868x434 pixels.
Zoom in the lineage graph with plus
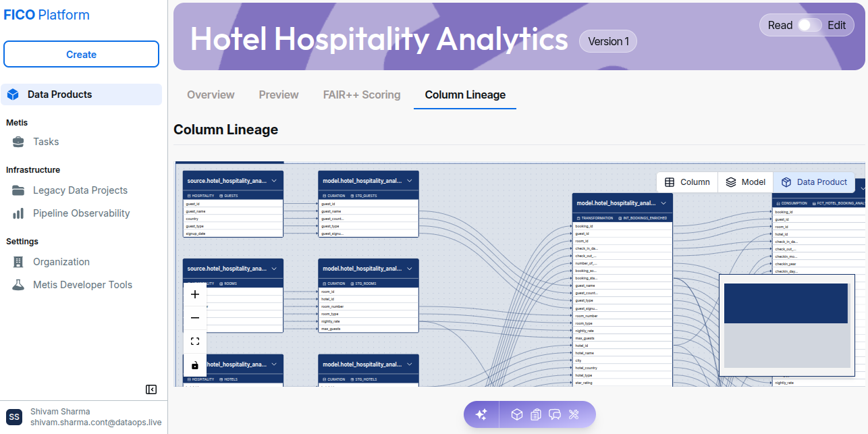[195, 294]
